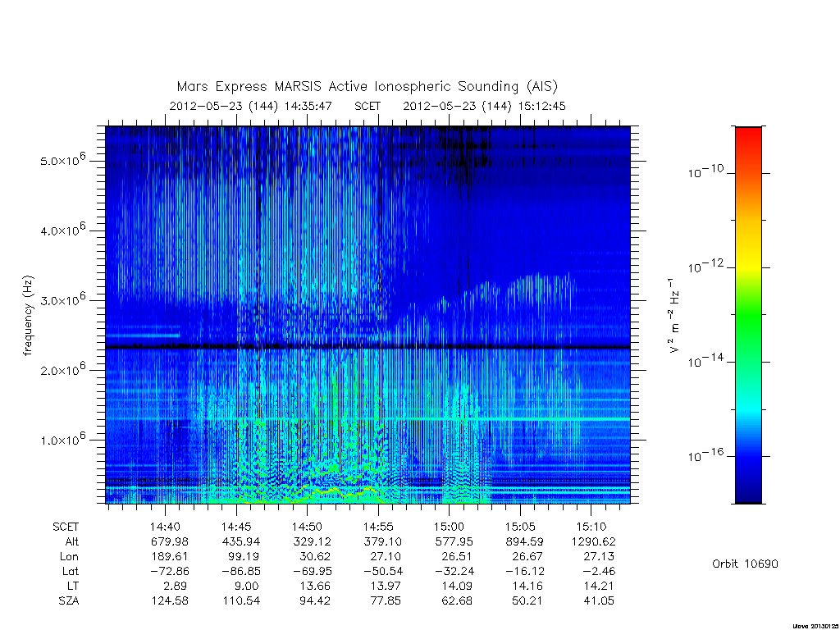
Task: Click the 'V² m⁻² Hz⁻¹' color bar unit label
Action: [674, 315]
